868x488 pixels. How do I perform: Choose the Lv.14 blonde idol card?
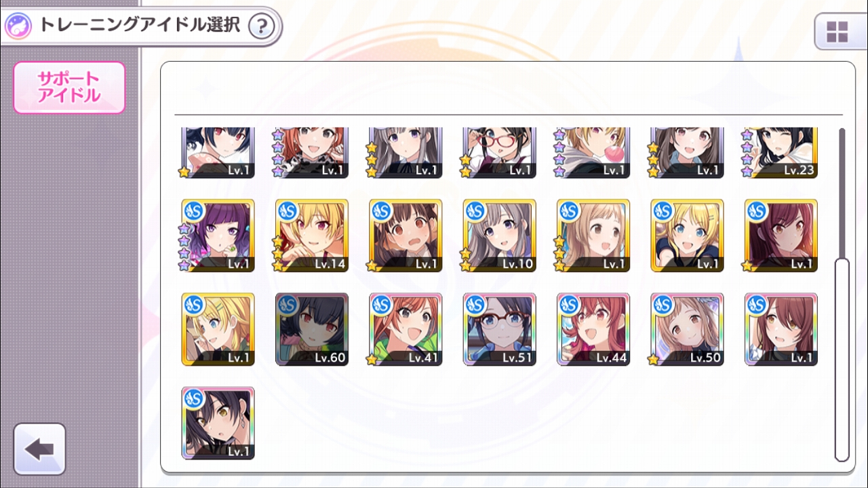[x=312, y=236]
